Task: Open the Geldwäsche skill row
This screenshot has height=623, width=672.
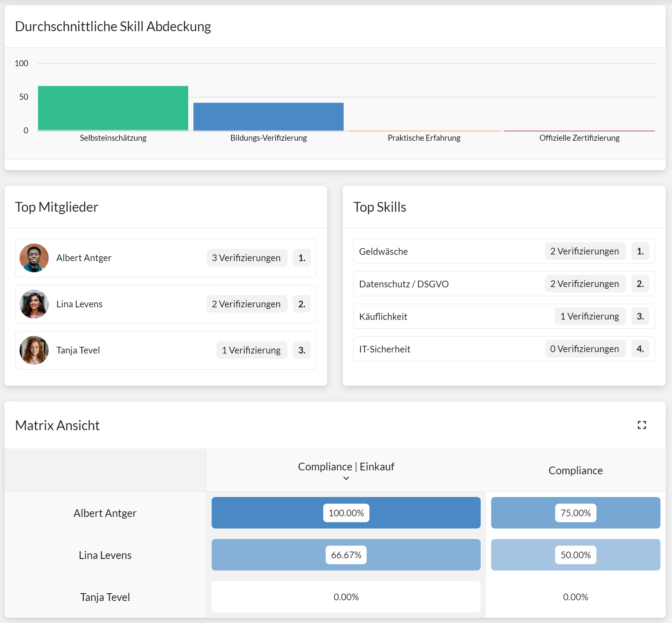Action: point(504,251)
